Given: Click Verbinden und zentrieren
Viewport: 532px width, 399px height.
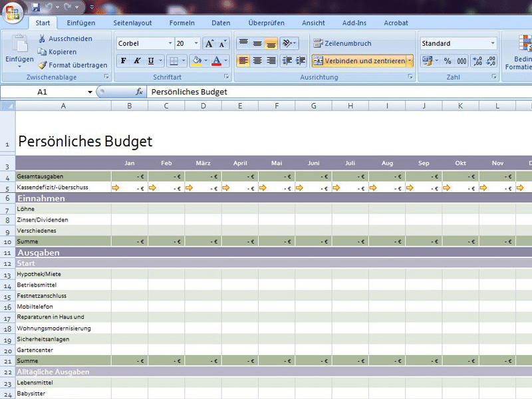Looking at the screenshot, I should click(359, 61).
